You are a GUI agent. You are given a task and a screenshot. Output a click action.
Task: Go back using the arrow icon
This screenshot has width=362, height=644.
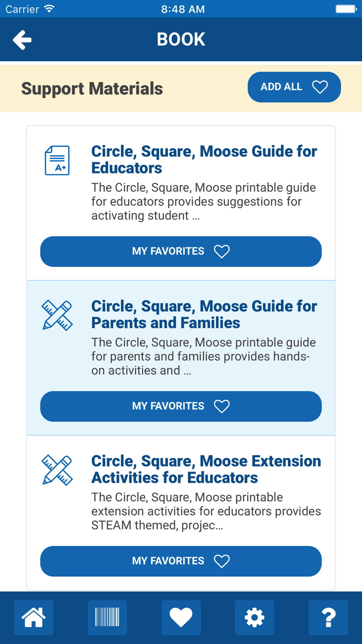point(22,39)
